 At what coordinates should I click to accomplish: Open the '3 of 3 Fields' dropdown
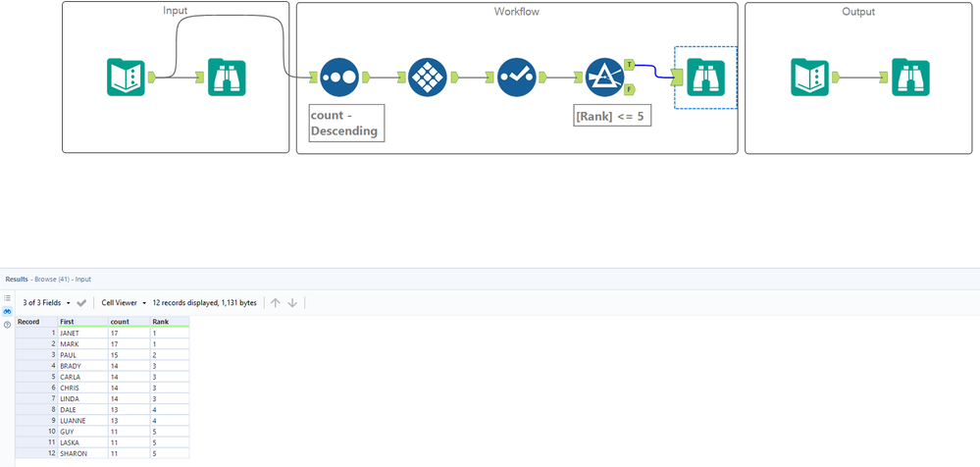click(46, 302)
